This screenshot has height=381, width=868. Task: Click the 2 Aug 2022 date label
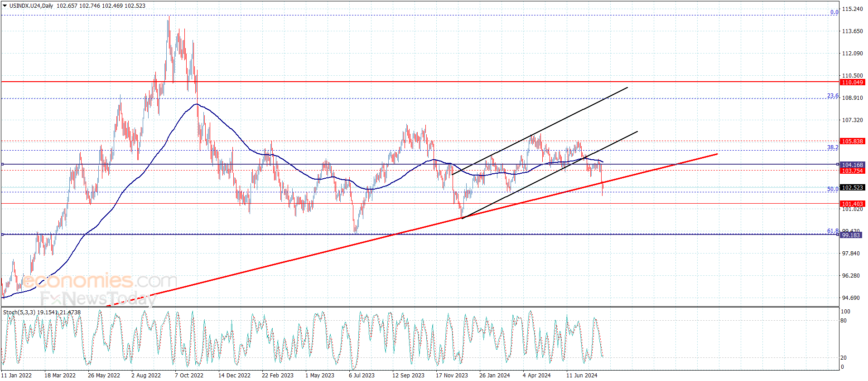(x=146, y=375)
